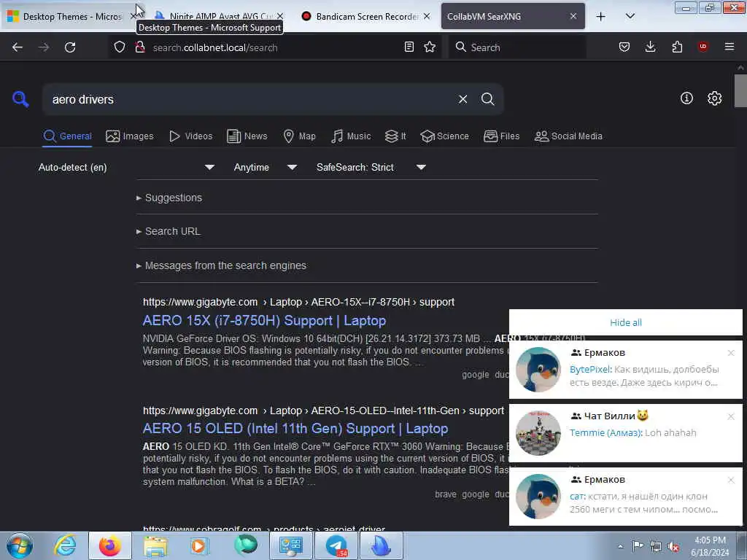This screenshot has width=747, height=560.
Task: Open Firefox hamburger application menu
Action: point(729,47)
